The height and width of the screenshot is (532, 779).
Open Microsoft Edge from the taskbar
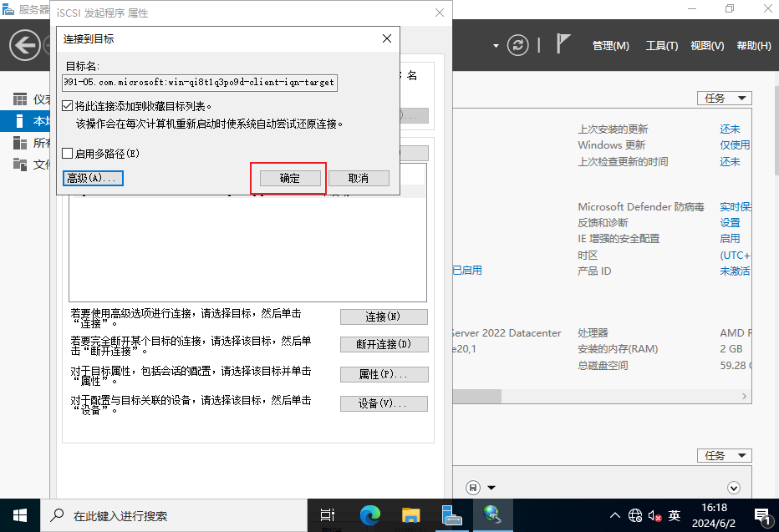click(370, 515)
